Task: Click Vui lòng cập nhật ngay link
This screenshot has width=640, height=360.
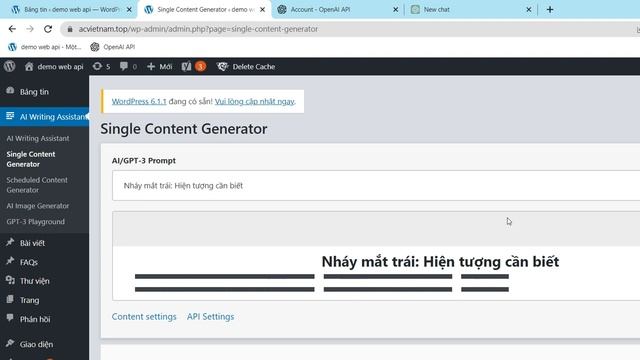Action: pyautogui.click(x=254, y=101)
